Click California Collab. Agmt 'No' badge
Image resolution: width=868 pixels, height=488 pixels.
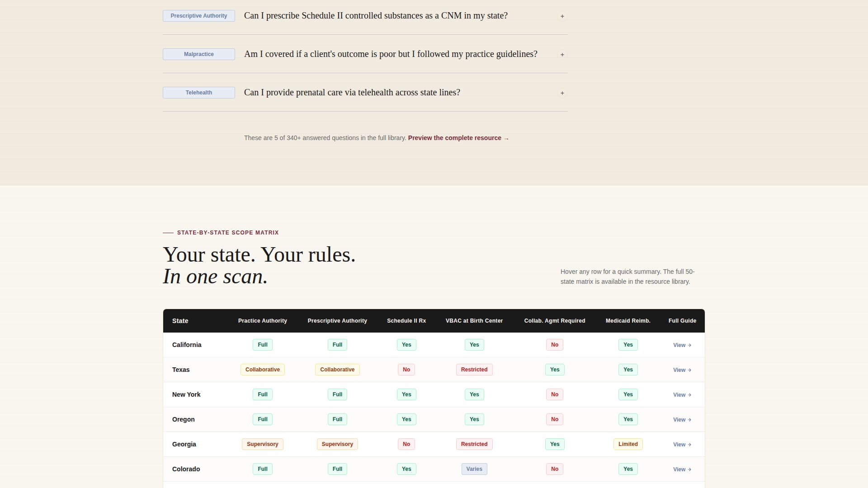pyautogui.click(x=555, y=345)
